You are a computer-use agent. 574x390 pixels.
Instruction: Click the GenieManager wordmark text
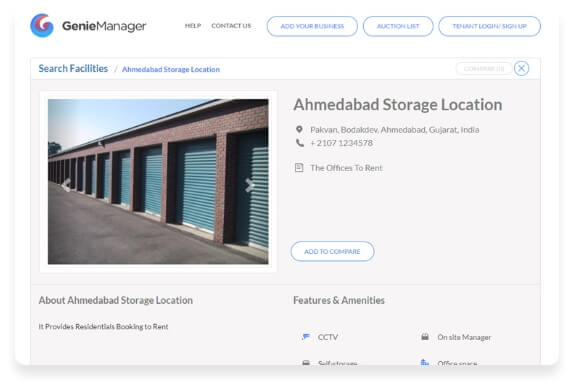pyautogui.click(x=104, y=26)
